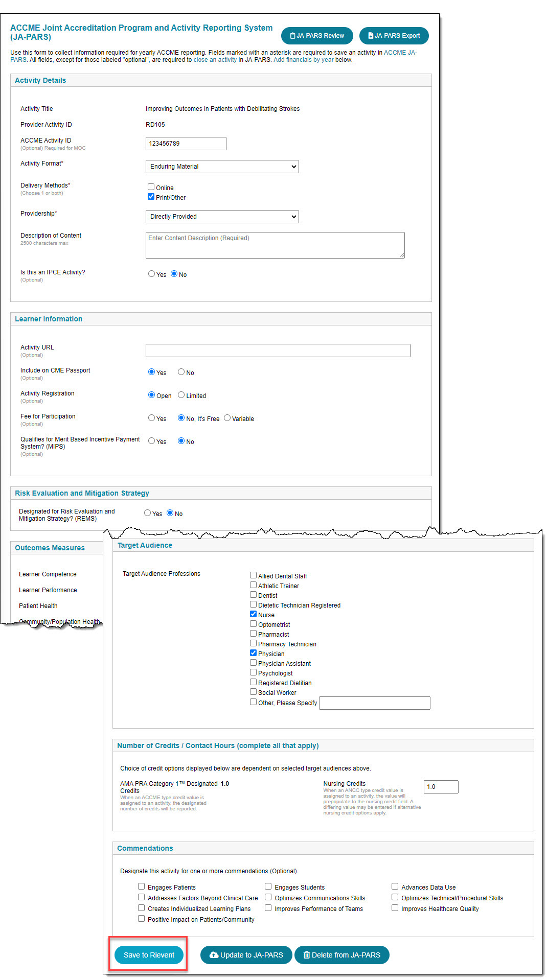Check Engages Patients commendation

pos(141,886)
